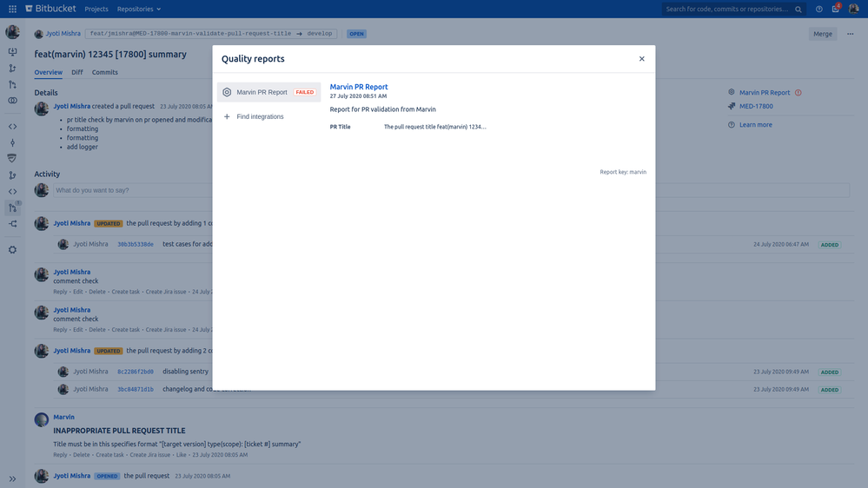The height and width of the screenshot is (488, 868).
Task: Click the truncated pull request title value
Action: coord(435,127)
